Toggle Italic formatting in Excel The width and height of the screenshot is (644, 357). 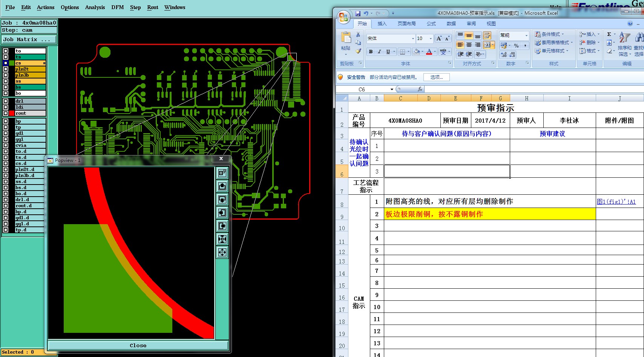click(379, 52)
